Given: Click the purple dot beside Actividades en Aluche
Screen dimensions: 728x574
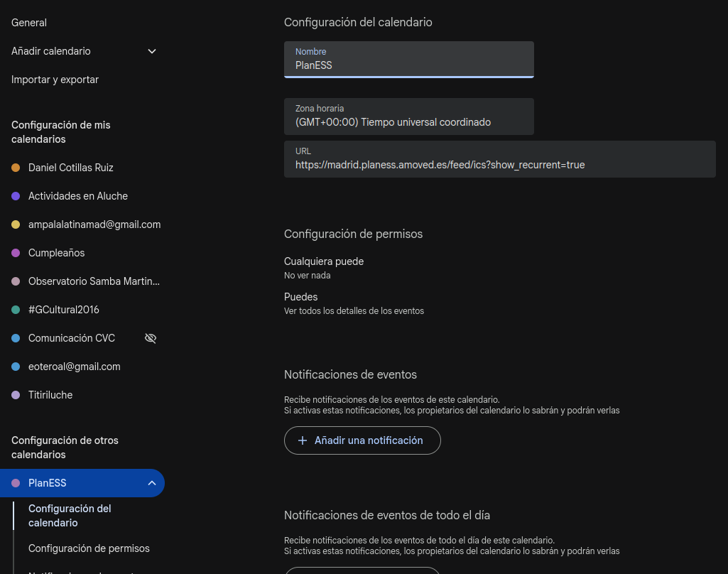Looking at the screenshot, I should [x=16, y=196].
